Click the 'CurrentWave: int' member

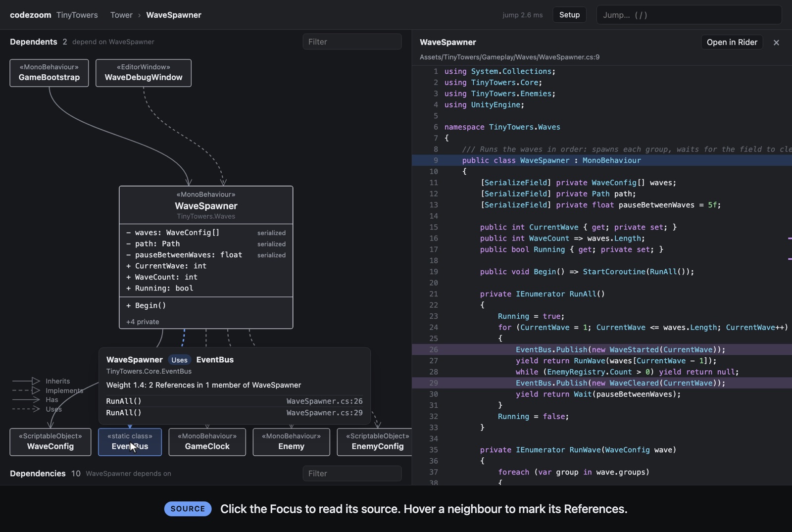tap(166, 266)
